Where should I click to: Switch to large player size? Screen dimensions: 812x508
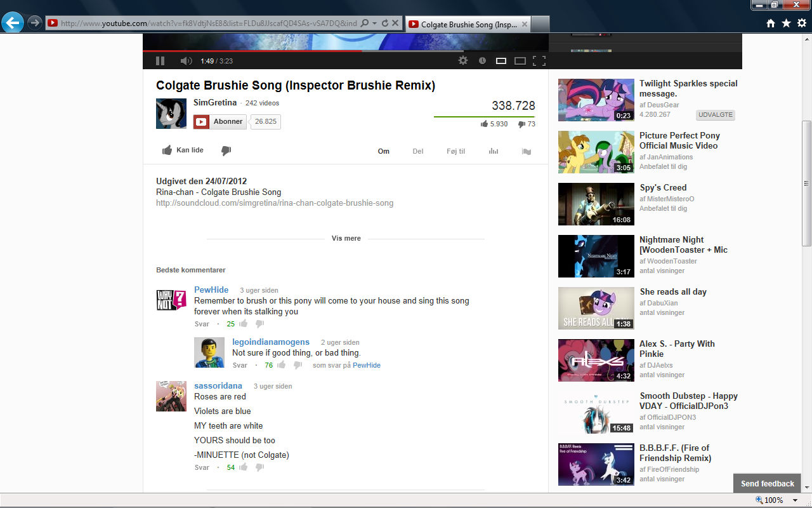(520, 61)
